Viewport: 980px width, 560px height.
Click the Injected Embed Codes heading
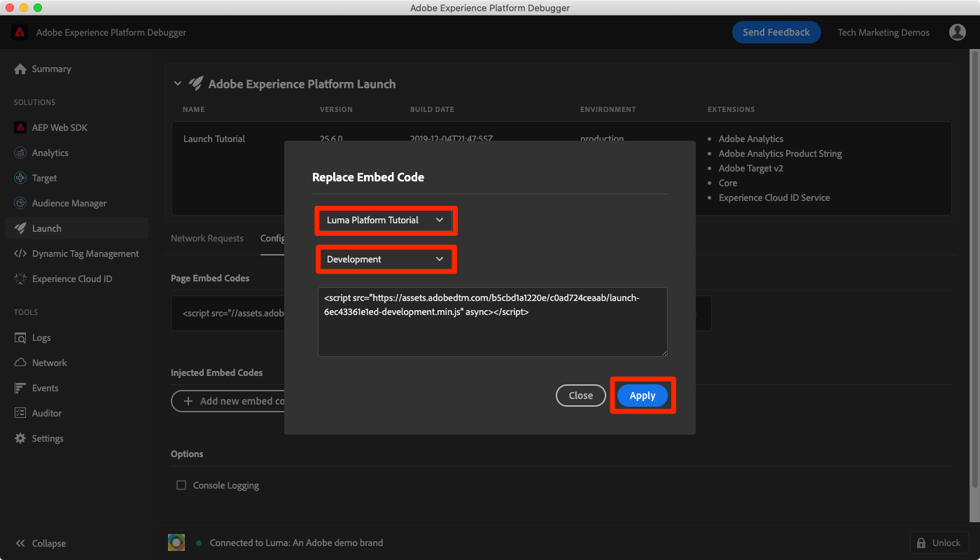(217, 372)
